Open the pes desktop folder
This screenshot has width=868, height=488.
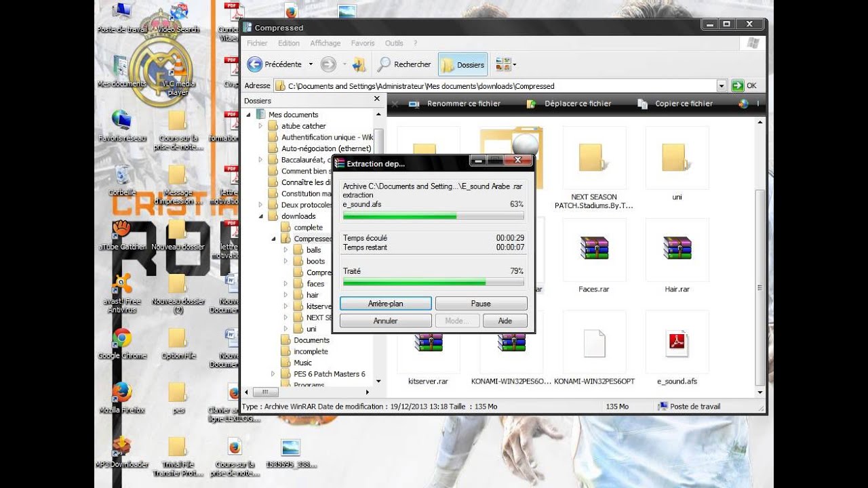pos(178,398)
